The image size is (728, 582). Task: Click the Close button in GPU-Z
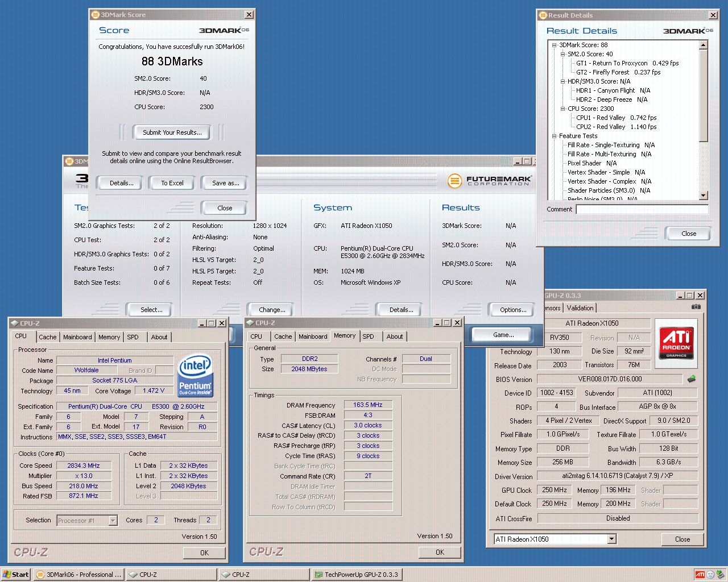[682, 539]
